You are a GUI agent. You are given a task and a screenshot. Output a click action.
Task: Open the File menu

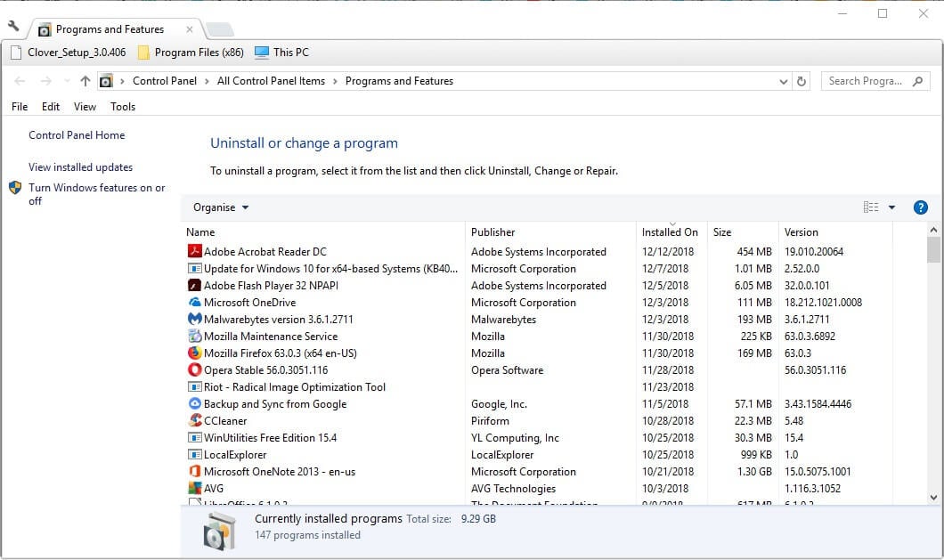pos(20,107)
